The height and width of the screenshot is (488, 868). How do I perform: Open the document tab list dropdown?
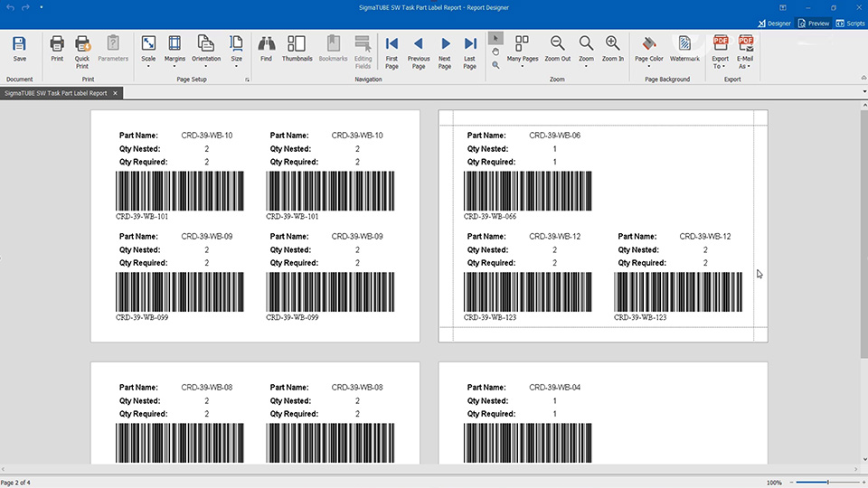864,92
